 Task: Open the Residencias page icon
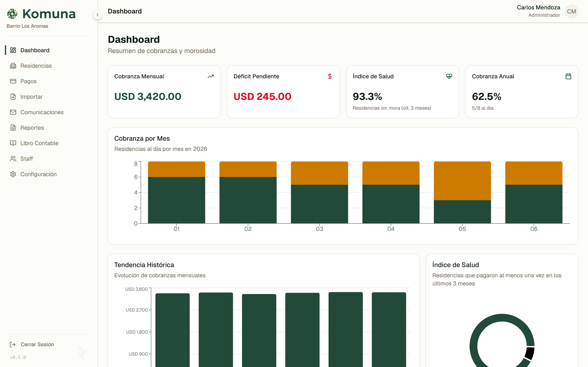[x=13, y=66]
